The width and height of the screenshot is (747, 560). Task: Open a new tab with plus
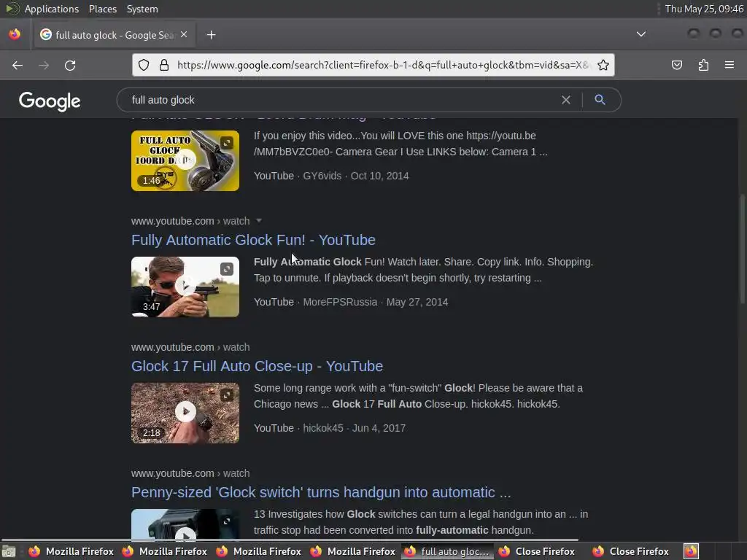pos(211,35)
